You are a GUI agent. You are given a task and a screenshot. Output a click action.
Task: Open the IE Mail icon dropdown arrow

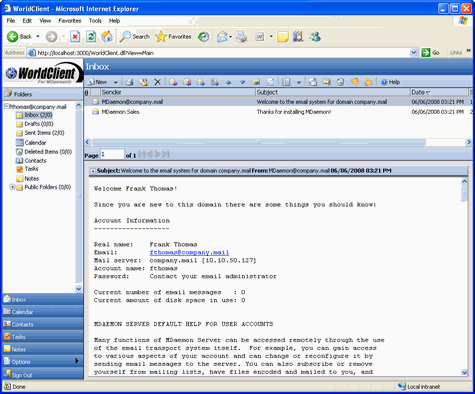coord(230,37)
